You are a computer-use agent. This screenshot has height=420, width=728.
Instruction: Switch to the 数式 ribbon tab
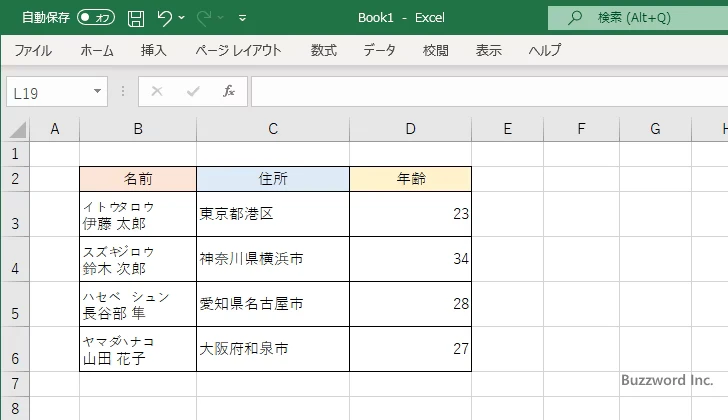point(324,50)
